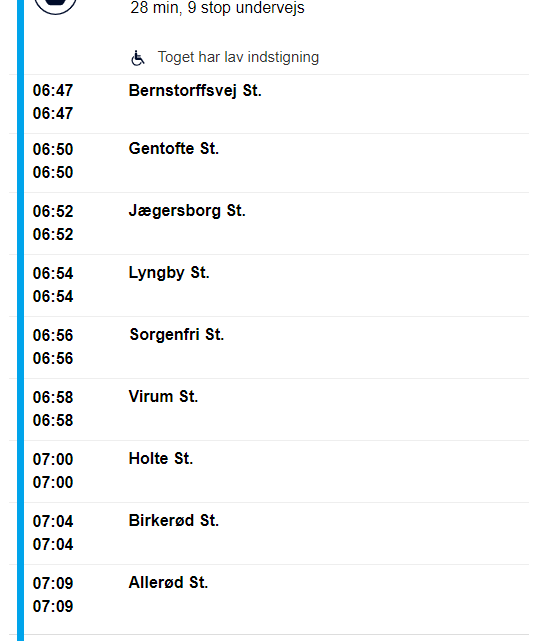Open the Jægersborg St. stop

pyautogui.click(x=187, y=211)
